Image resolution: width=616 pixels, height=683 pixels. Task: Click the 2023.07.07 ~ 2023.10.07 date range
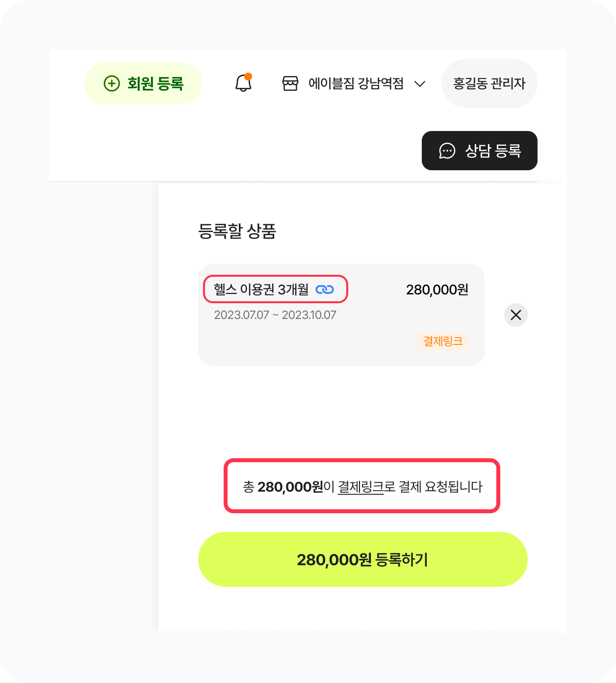[x=275, y=315]
